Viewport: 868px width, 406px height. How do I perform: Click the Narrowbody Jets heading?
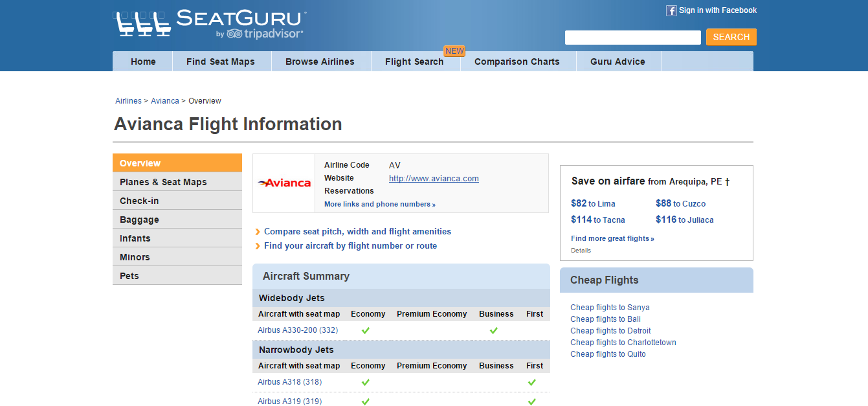(296, 350)
